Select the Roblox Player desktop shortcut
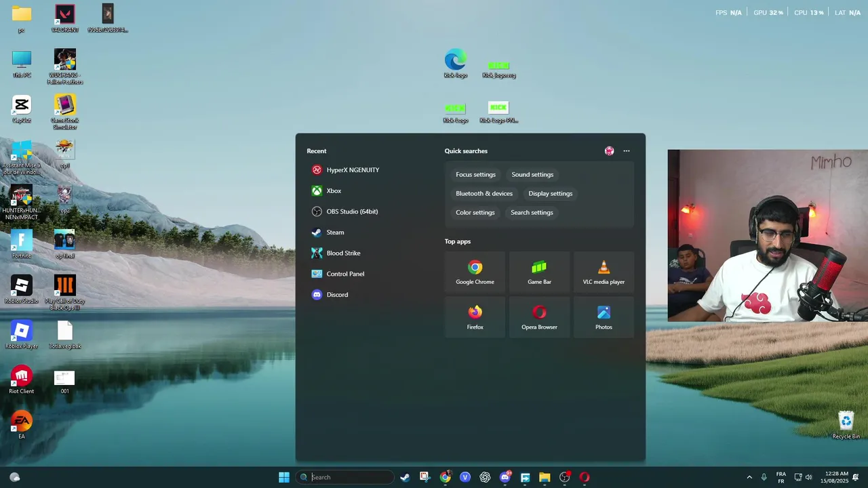Image resolution: width=868 pixels, height=488 pixels. pyautogui.click(x=22, y=335)
